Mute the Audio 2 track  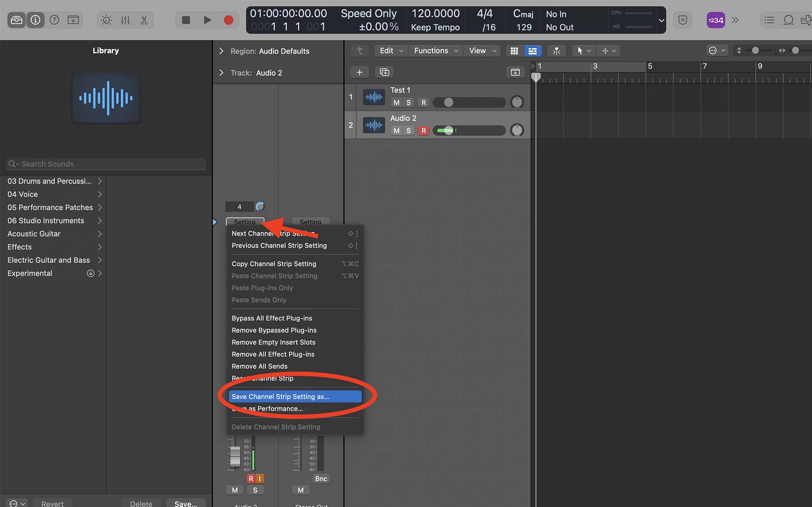(397, 130)
